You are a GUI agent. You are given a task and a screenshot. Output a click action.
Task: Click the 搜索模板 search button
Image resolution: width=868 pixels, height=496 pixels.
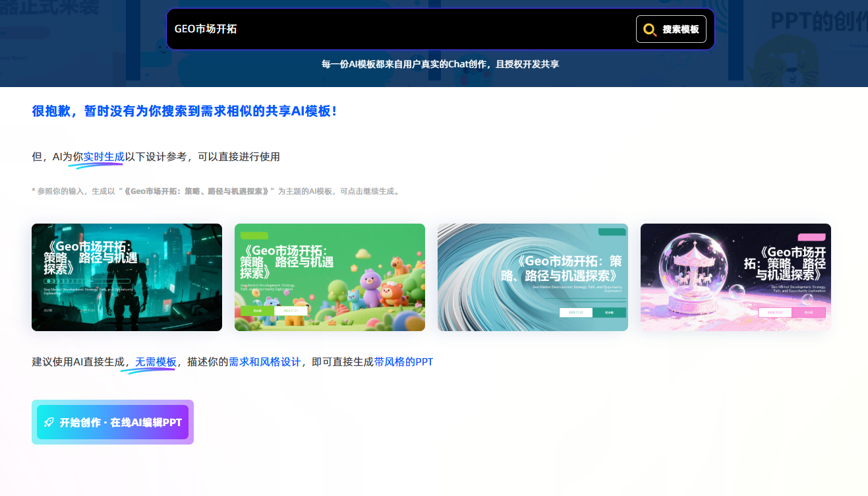click(671, 29)
